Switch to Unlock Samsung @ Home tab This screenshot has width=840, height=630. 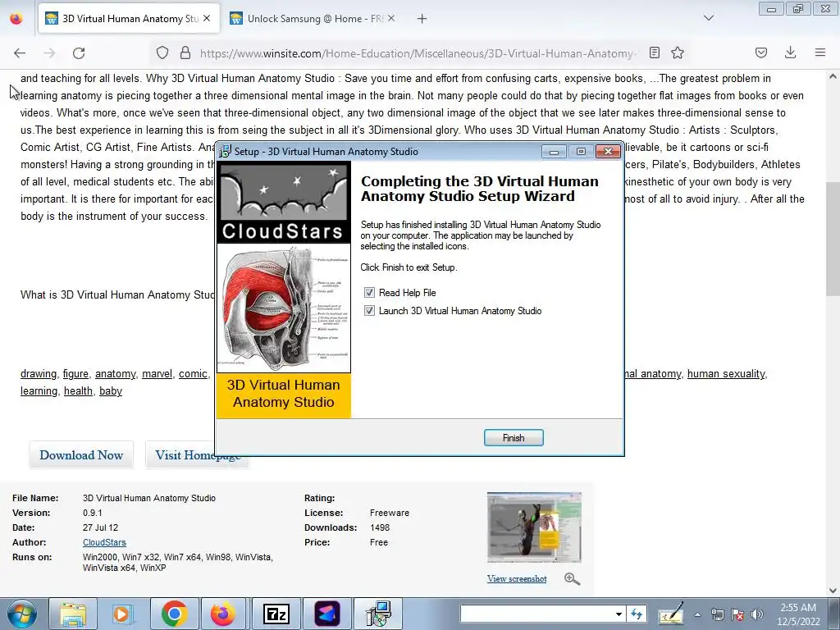point(313,19)
